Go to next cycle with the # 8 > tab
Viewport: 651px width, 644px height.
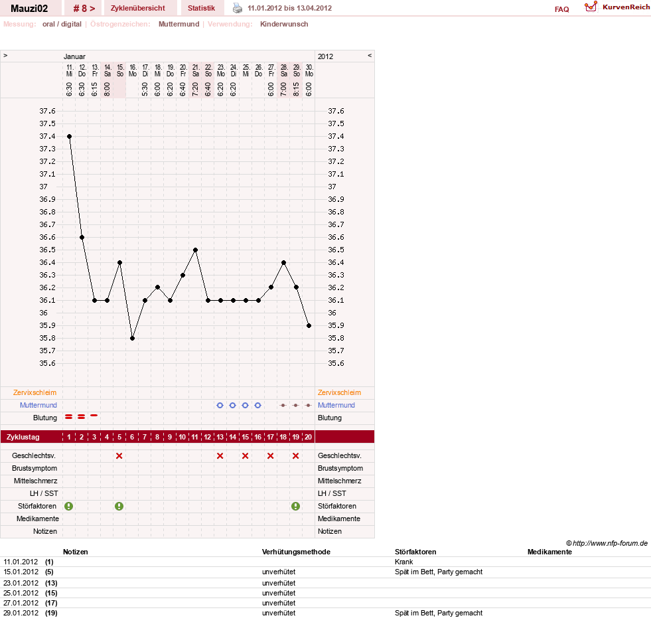tap(84, 9)
